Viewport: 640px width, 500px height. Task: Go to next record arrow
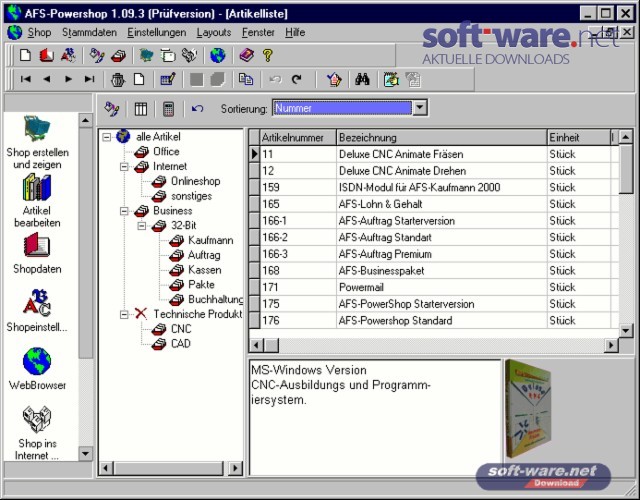coord(68,79)
